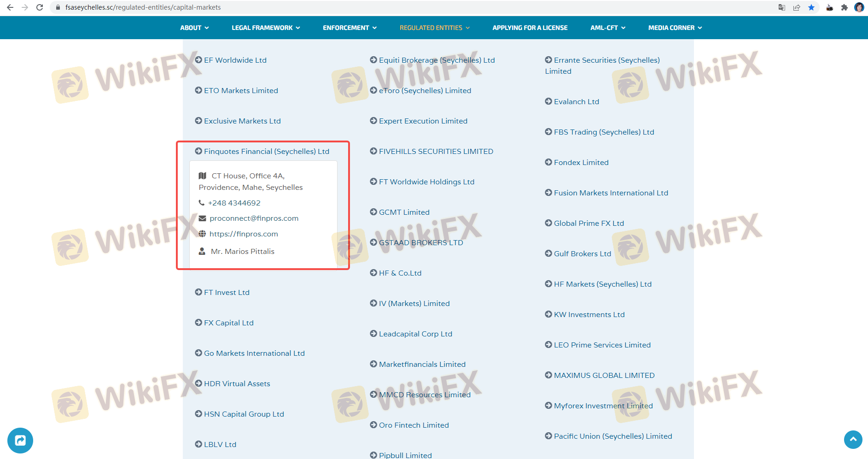Open the Regulated Entities menu
Viewport: 868px width, 459px height.
(434, 28)
